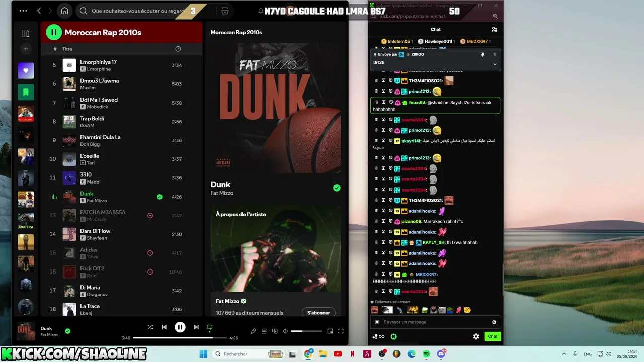
Task: Open MEDXKR7 leaderboard entry
Action: pos(475,41)
